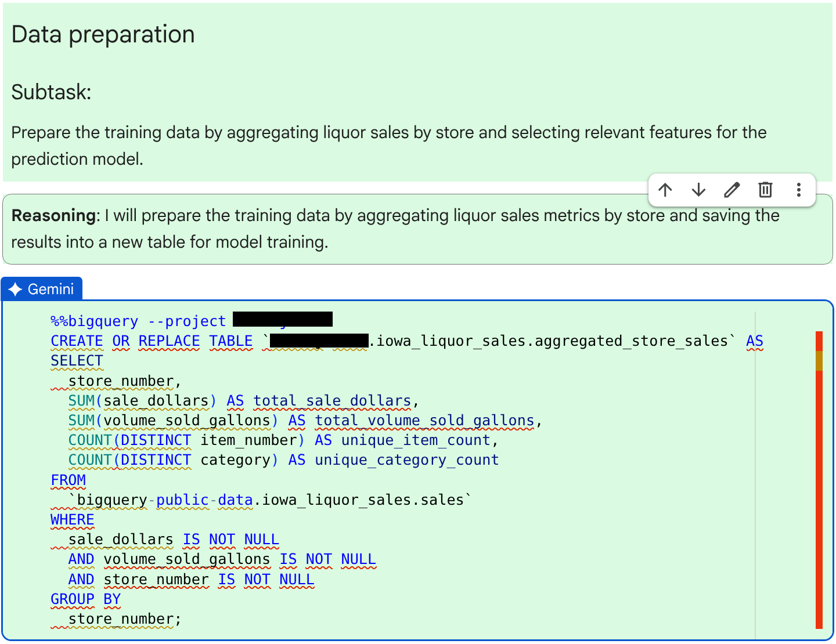Screen dimensions: 836x644
Task: Click the Gemini sparkle icon
Action: 16,290
